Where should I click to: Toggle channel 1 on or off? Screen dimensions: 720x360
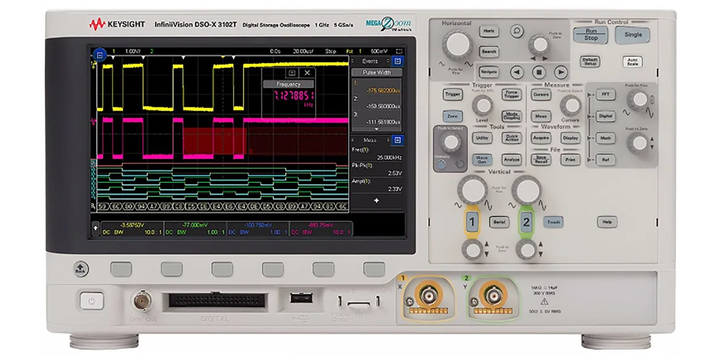click(472, 222)
